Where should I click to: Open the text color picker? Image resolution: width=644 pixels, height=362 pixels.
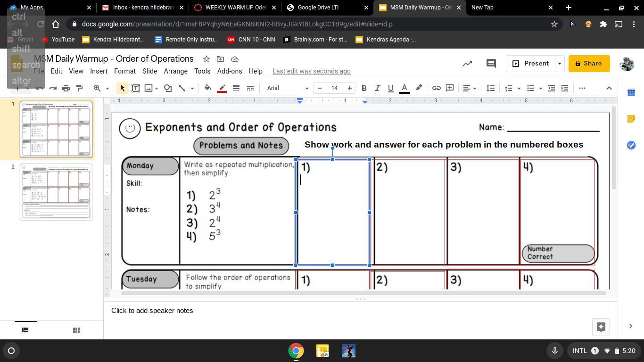coord(404,88)
